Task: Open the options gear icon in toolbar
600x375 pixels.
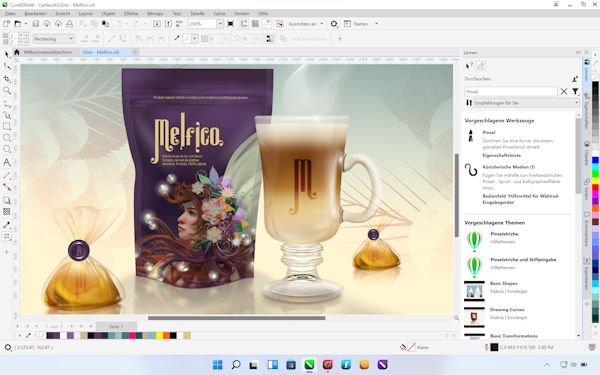Action: click(x=334, y=24)
